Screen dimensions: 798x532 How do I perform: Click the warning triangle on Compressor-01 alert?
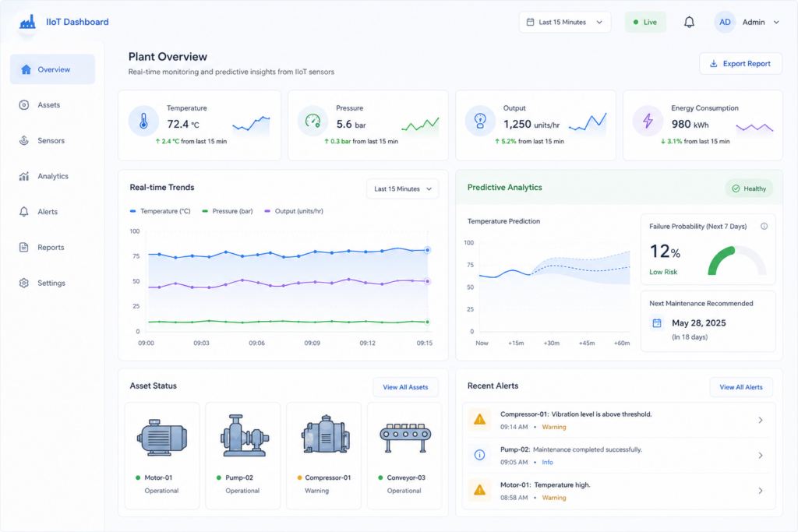[479, 420]
